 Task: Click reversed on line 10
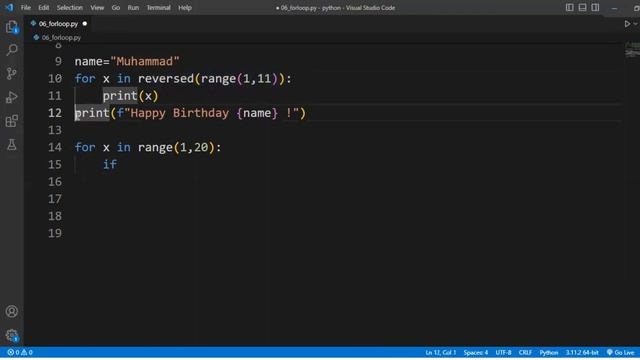[x=166, y=78]
